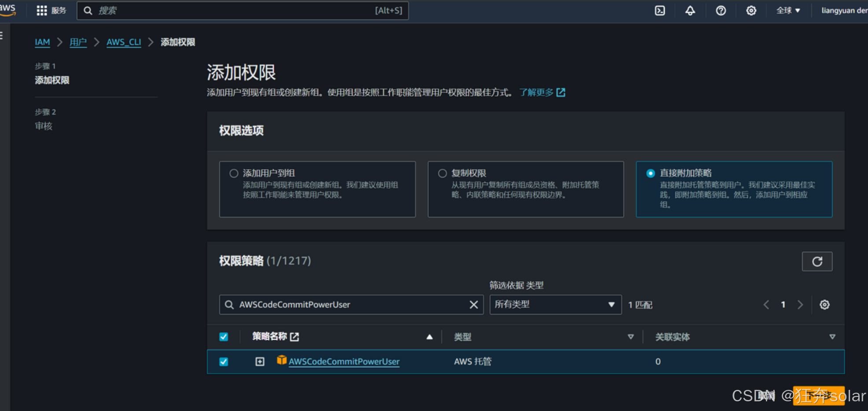This screenshot has width=868, height=411.
Task: Click the 1 匹配 match count text
Action: [x=640, y=305]
